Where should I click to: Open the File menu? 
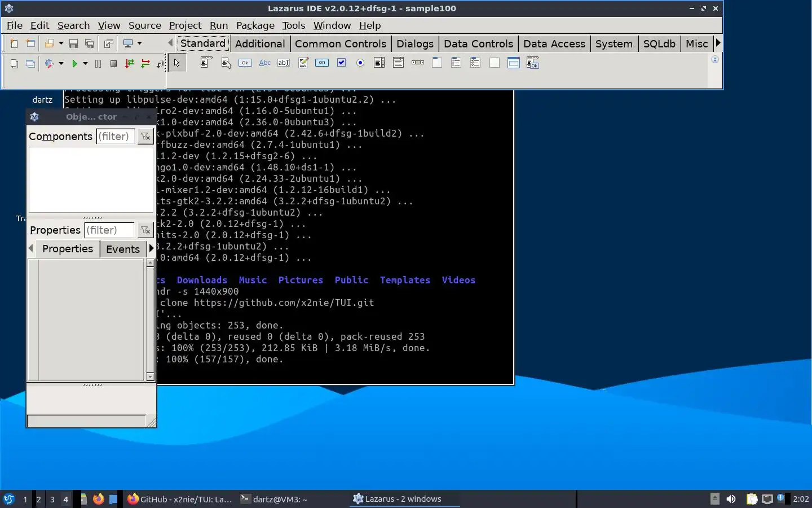tap(15, 25)
